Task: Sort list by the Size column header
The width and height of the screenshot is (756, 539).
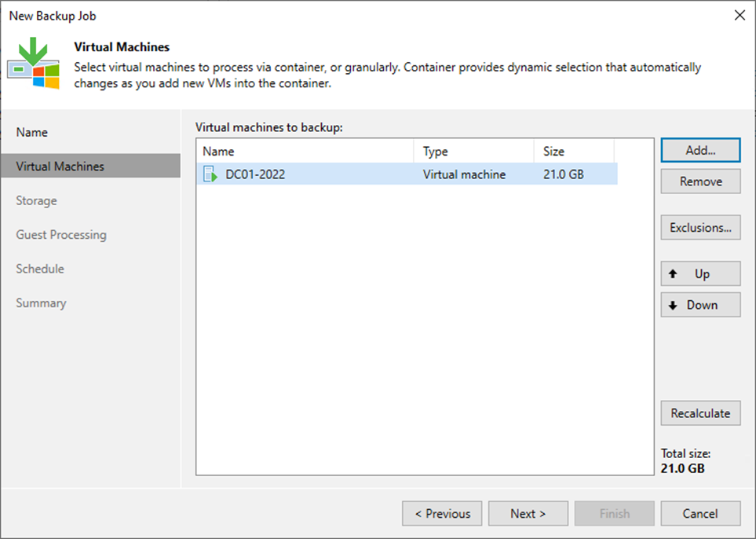Action: (x=574, y=151)
